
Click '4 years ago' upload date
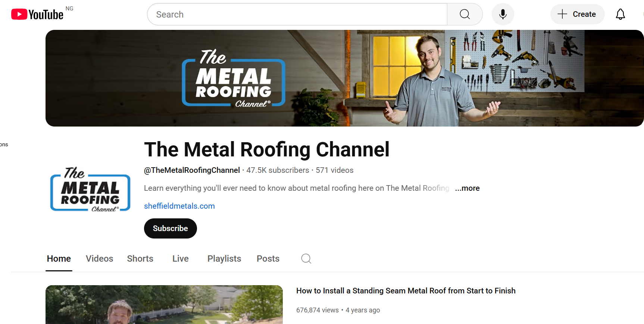(x=363, y=310)
